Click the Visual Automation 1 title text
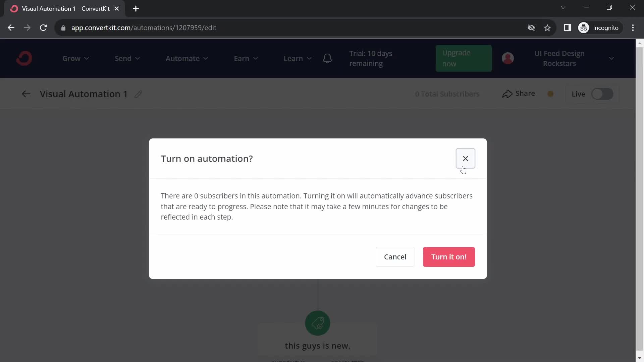This screenshot has height=362, width=644. pos(84,93)
